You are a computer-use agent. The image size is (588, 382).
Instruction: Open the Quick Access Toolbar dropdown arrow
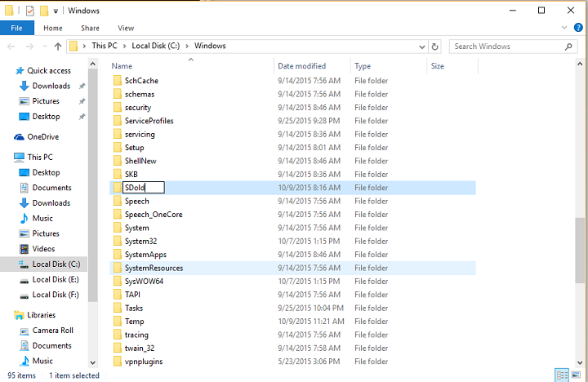[x=56, y=11]
